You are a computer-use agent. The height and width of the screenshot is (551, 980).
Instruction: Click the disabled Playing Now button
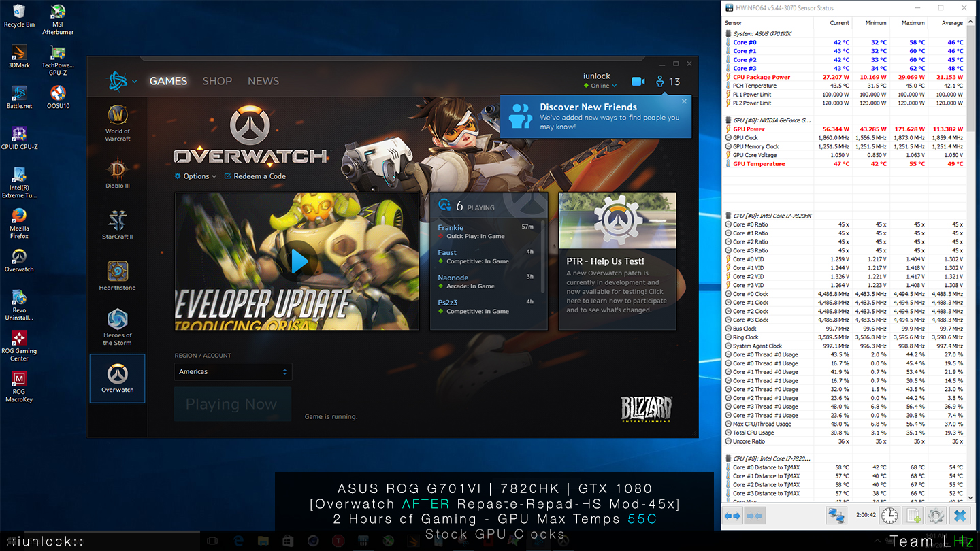[x=233, y=404]
